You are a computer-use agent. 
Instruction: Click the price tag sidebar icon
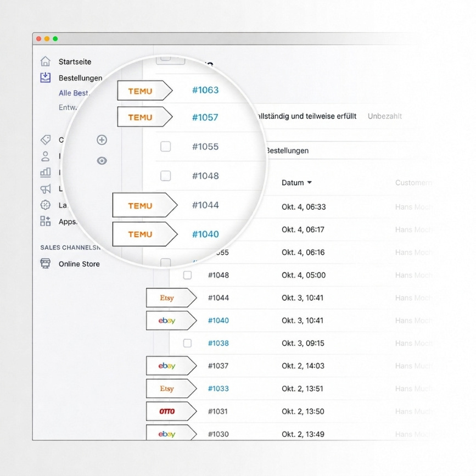click(x=46, y=139)
